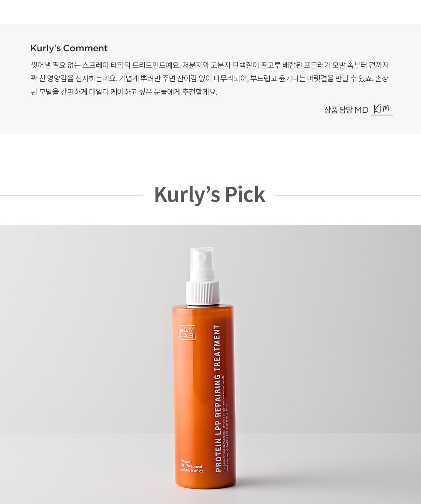
Task: Click the comment line starting with 씻어낼 필요 없는
Action: tap(210, 65)
